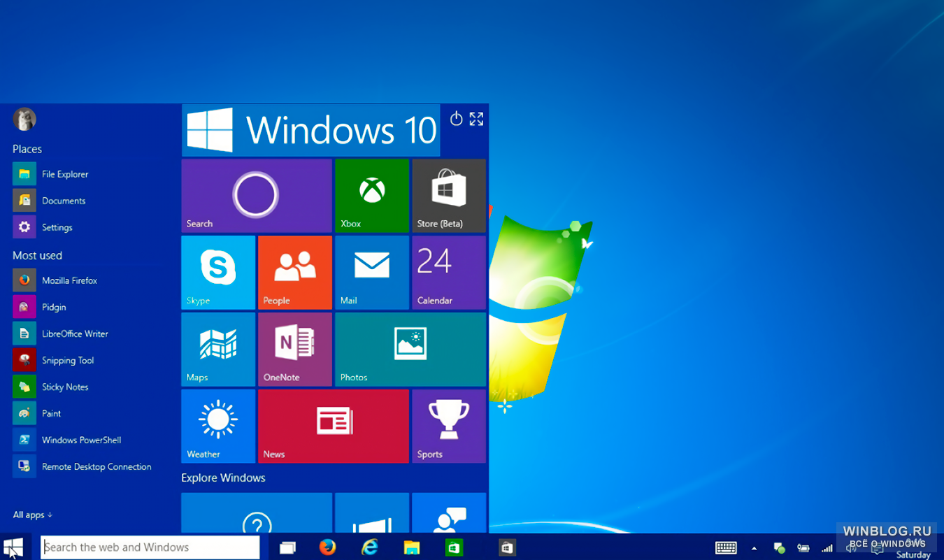Click the battery power tray icon
The image size is (944, 560).
point(803,548)
